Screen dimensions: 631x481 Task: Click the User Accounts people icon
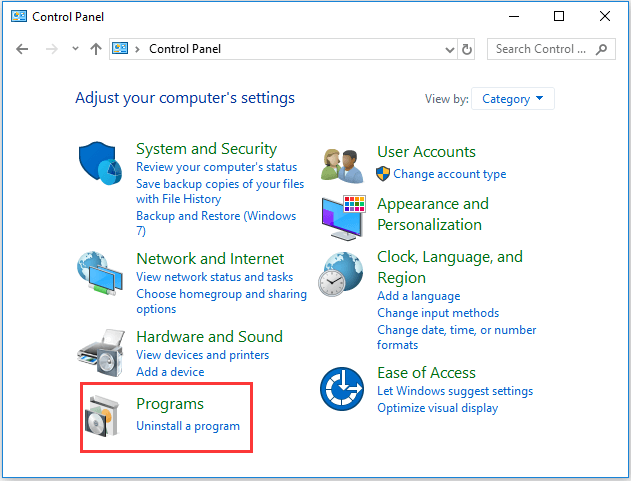pyautogui.click(x=342, y=165)
